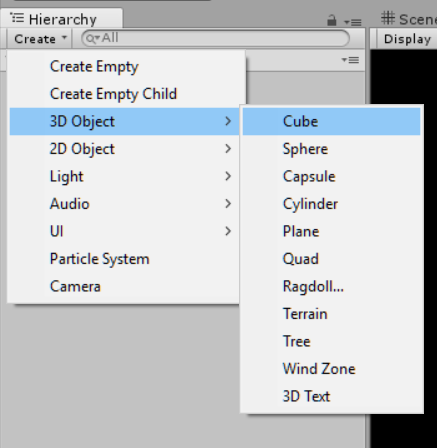437x448 pixels.
Task: Open the scene row options menu icon
Action: coord(350,60)
